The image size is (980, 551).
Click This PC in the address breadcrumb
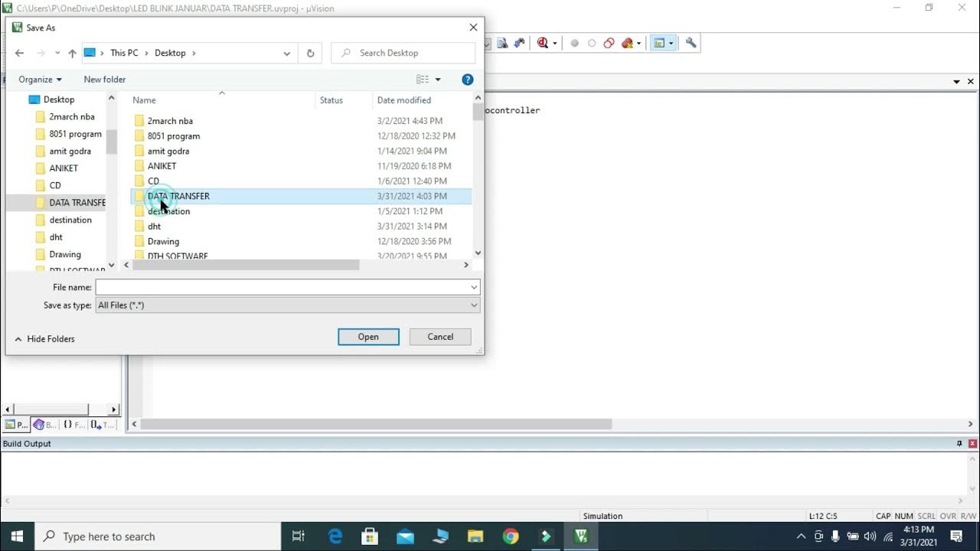[124, 53]
